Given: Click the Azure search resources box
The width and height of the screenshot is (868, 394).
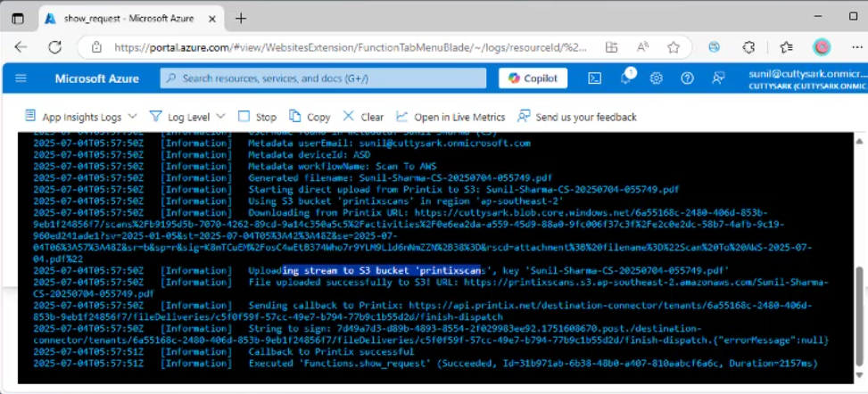Looking at the screenshot, I should coord(323,78).
